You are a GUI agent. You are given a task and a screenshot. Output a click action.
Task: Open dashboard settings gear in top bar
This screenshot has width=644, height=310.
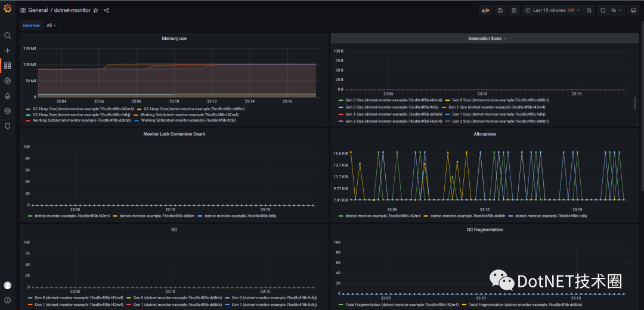point(514,10)
